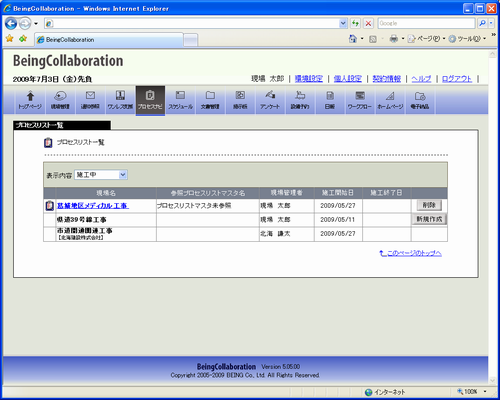The width and height of the screenshot is (500, 400).
Task: Open the 表示内容 dropdown showing 施工中
Action: tap(101, 175)
